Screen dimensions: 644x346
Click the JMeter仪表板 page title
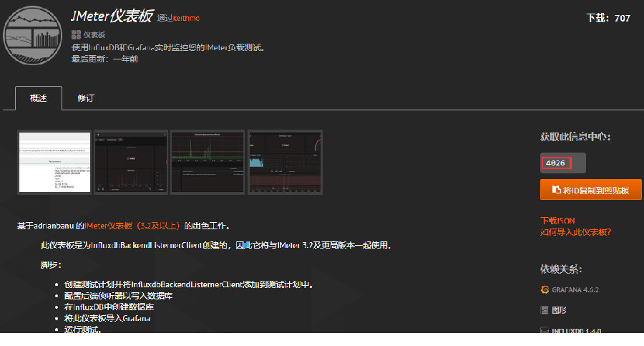pos(112,16)
